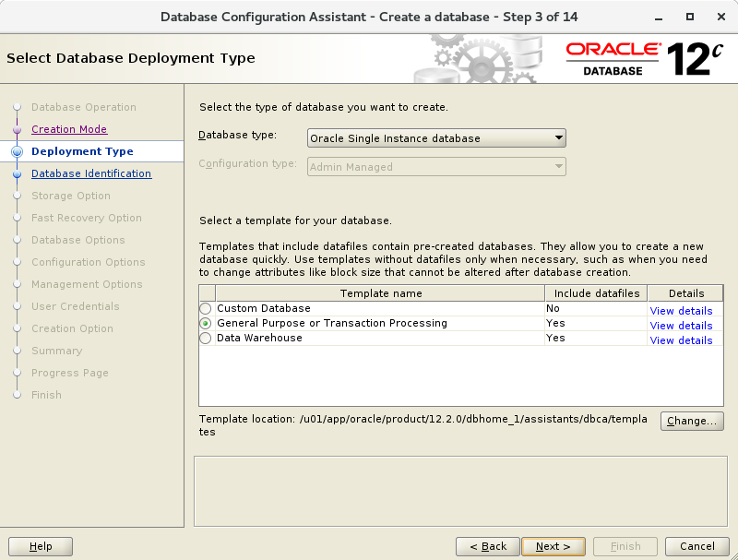Go to the Next step

(x=553, y=546)
